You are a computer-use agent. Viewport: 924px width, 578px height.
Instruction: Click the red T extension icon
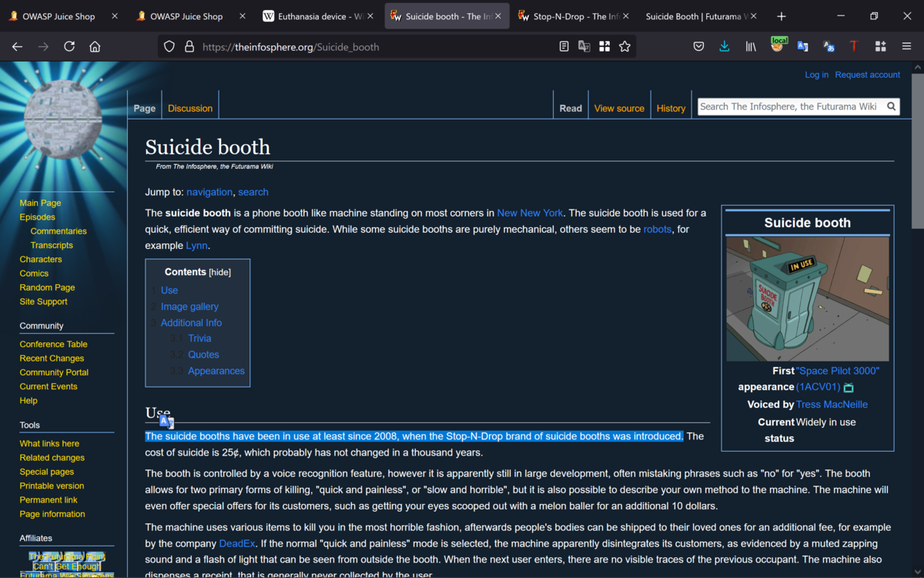[854, 47]
